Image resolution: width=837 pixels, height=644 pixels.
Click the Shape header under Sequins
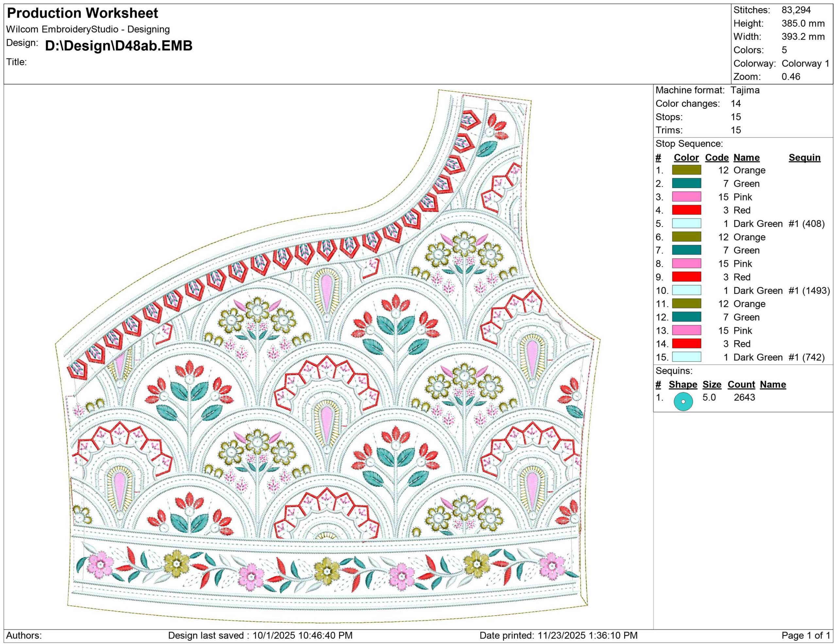[683, 384]
